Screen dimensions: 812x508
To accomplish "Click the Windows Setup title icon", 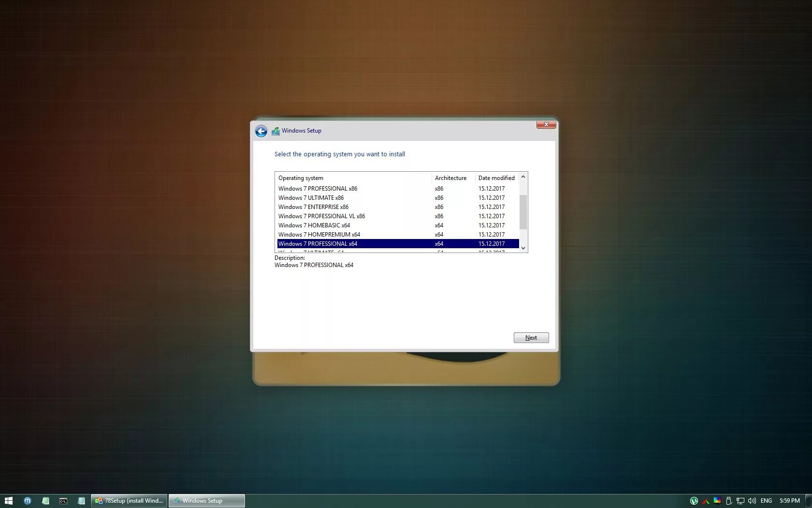I will (x=275, y=131).
